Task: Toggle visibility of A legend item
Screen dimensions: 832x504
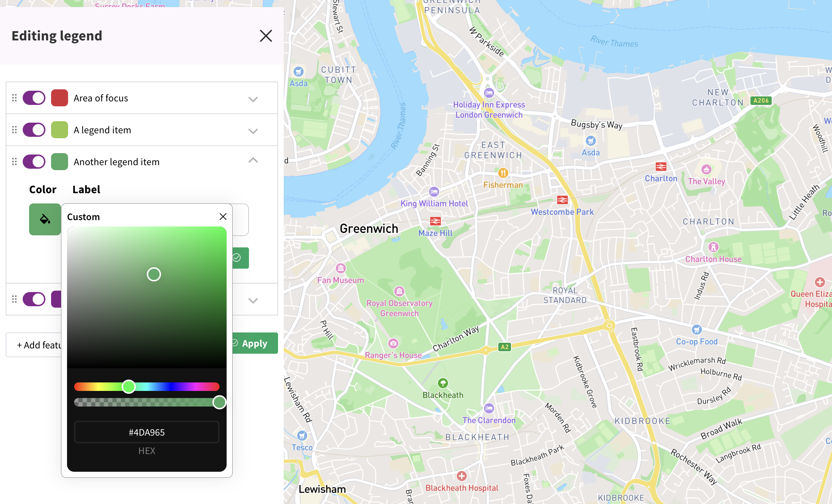Action: [34, 130]
